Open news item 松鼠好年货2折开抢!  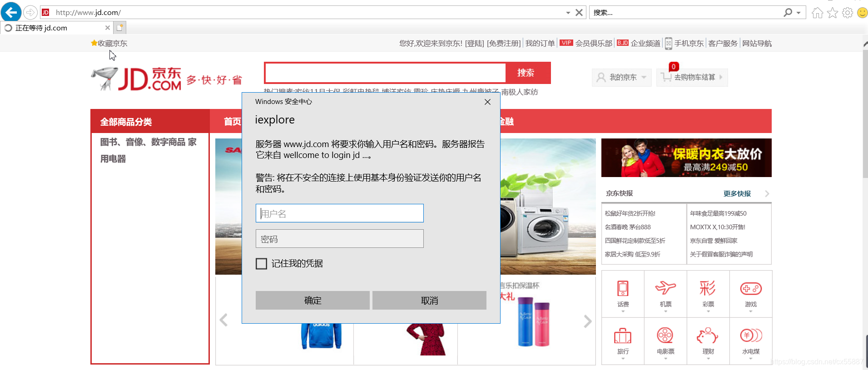point(630,213)
